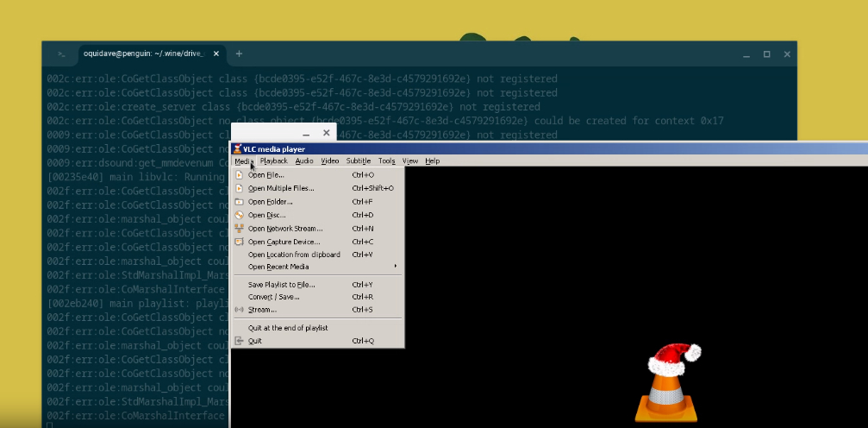Close the small window behind VLC
Viewport: 868px width, 428px height.
point(326,133)
